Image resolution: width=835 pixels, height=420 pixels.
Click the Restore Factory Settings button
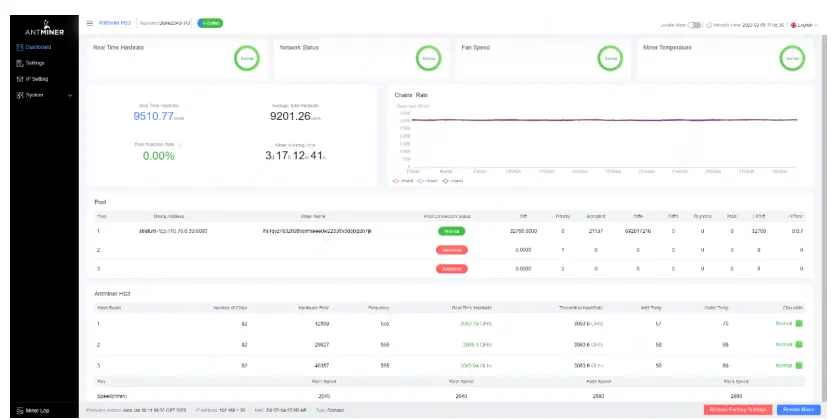point(738,409)
